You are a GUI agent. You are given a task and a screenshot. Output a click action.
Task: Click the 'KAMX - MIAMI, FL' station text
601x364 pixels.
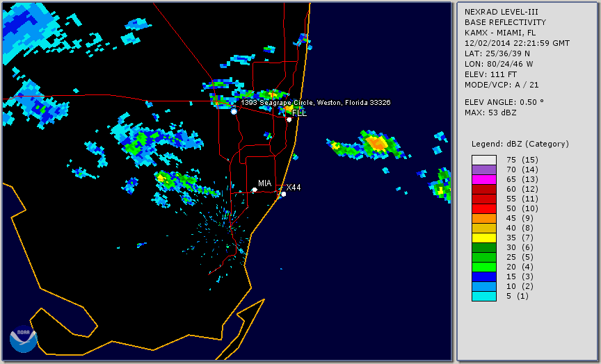point(500,33)
